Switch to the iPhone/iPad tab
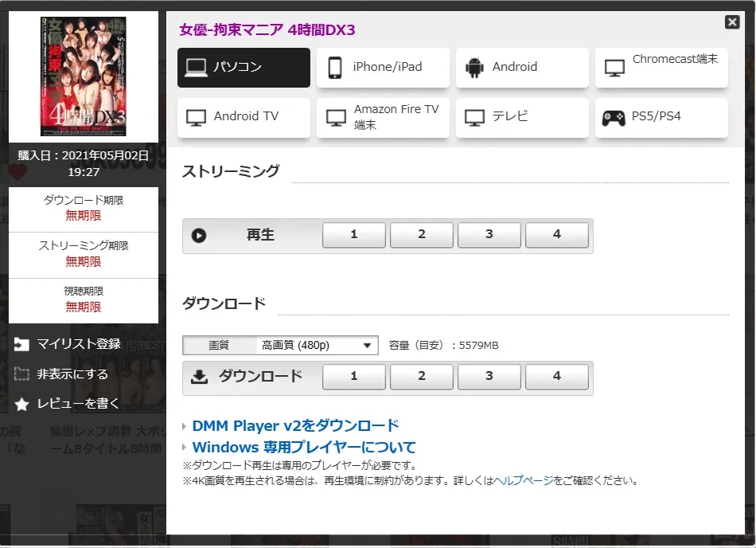Screen dimensions: 756x548 click(x=384, y=68)
